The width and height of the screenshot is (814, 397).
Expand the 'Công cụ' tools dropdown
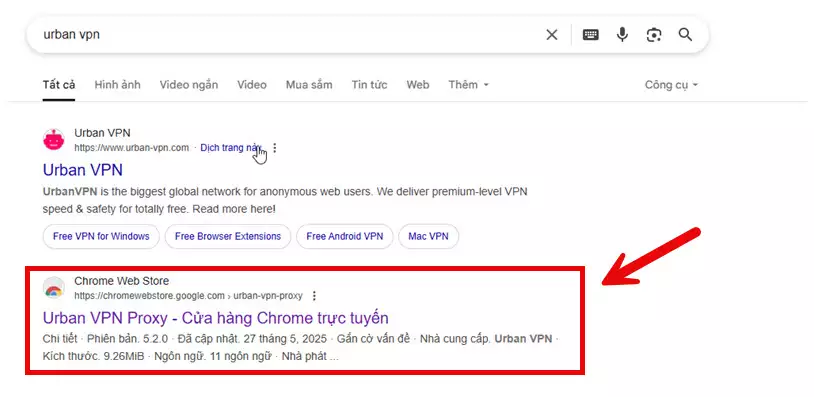[671, 85]
